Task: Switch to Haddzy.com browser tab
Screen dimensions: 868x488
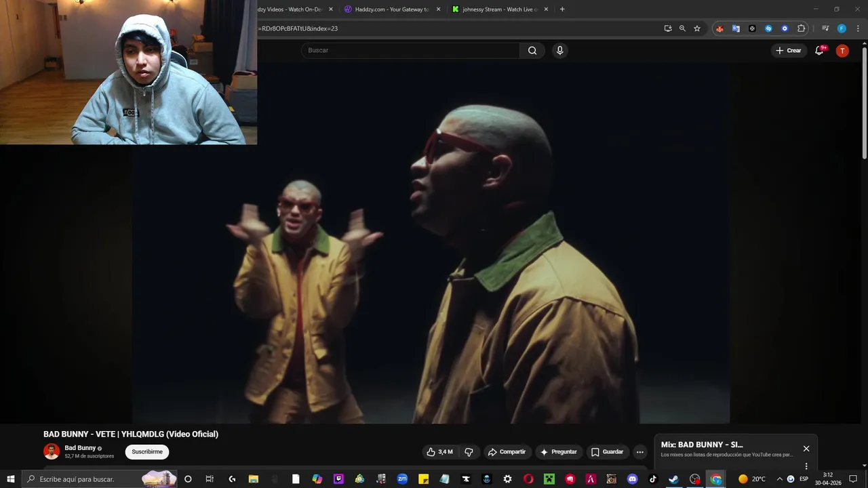Action: (x=392, y=9)
